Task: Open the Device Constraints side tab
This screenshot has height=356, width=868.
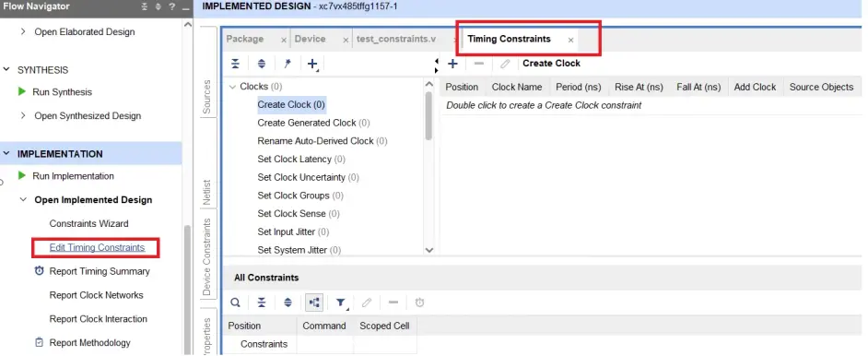Action: point(207,256)
